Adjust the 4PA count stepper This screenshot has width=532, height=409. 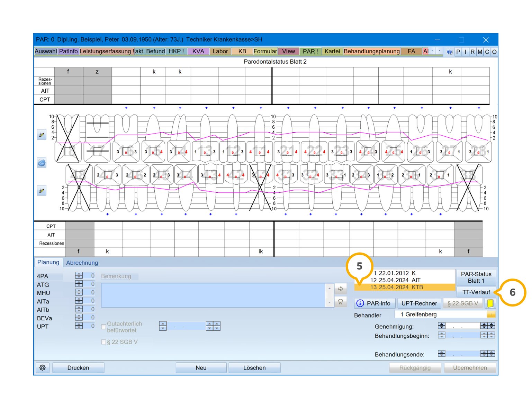pos(79,275)
